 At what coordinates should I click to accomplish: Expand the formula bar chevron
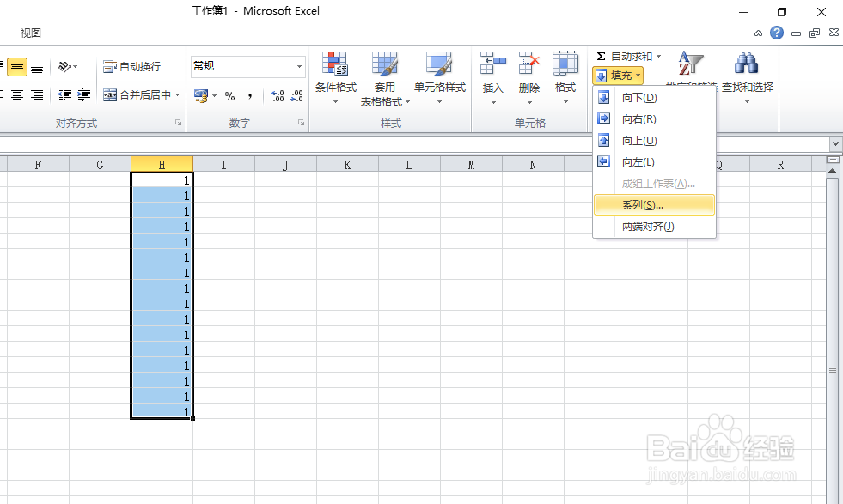click(x=835, y=144)
